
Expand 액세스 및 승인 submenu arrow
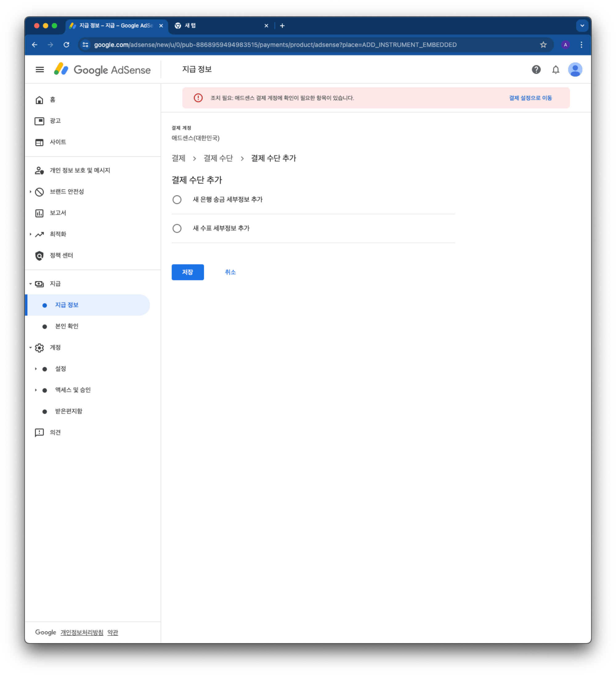point(36,390)
